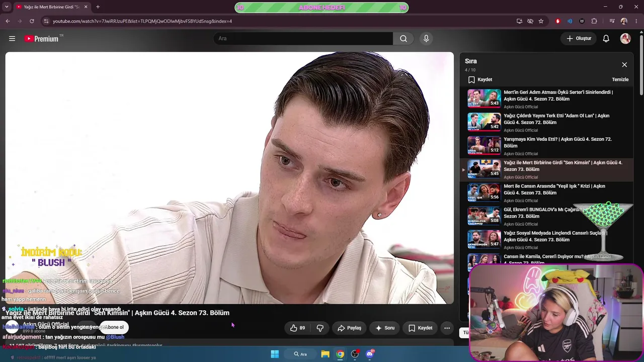Start voice search with the microphone

[x=426, y=39]
